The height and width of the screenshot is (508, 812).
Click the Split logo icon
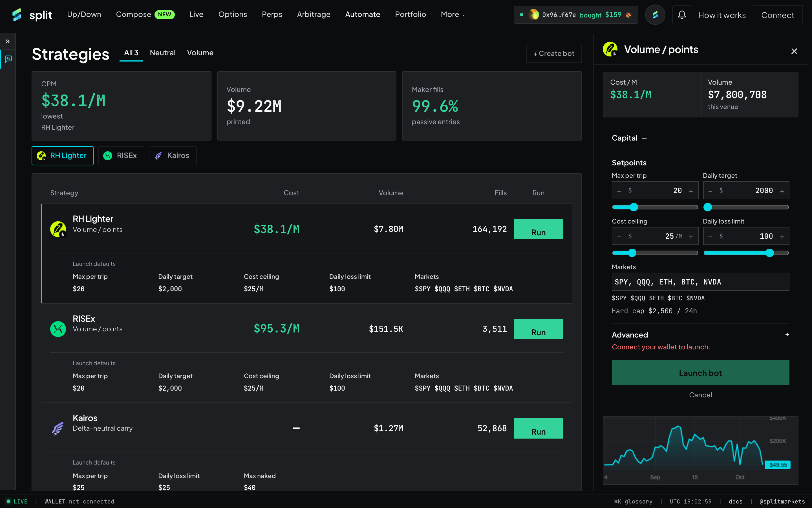point(17,14)
